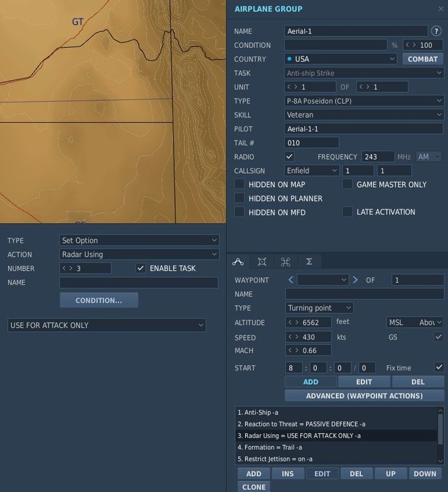The image size is (448, 492).
Task: Enable Late Activation checkbox
Action: pyautogui.click(x=347, y=212)
